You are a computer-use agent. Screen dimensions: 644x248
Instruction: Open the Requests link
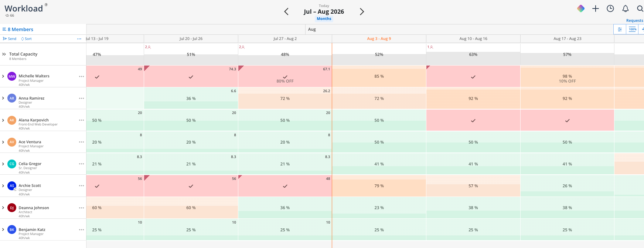click(635, 20)
